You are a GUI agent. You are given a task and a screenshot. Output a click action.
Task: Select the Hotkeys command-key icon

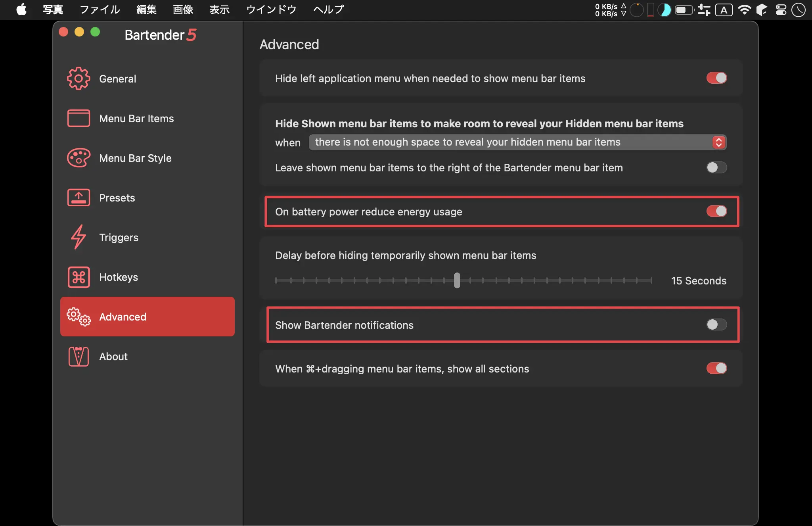click(x=79, y=277)
